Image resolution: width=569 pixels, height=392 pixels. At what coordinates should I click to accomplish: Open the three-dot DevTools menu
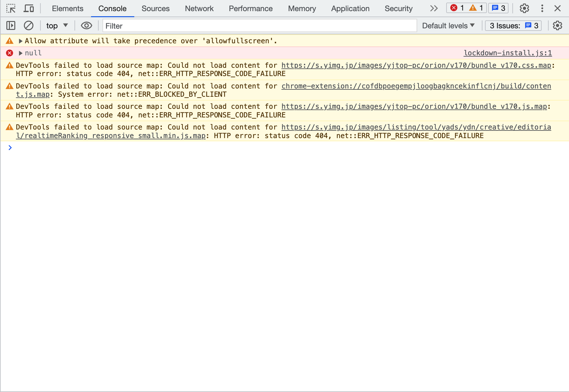point(542,9)
